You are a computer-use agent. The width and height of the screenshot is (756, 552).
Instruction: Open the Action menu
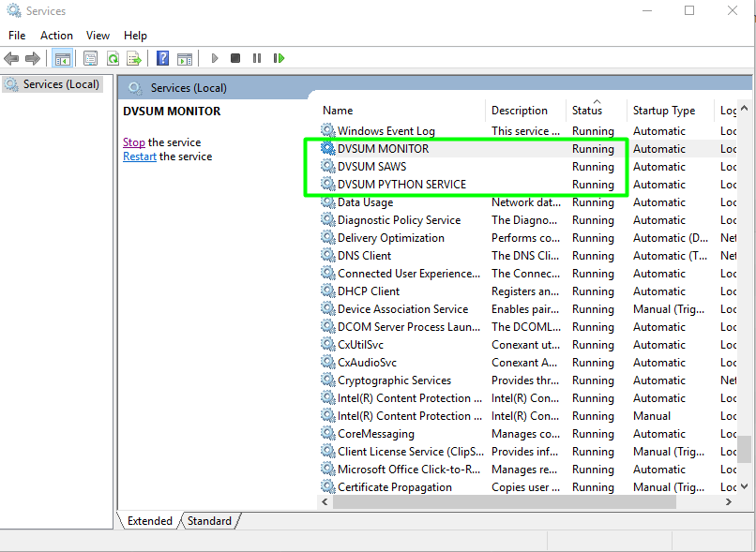[56, 36]
